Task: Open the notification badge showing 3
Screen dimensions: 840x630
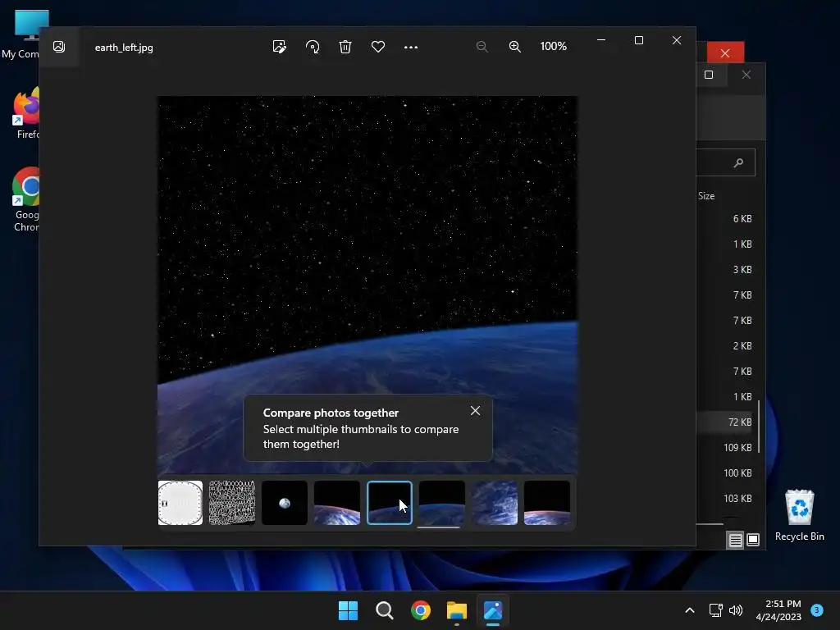Action: click(x=817, y=609)
